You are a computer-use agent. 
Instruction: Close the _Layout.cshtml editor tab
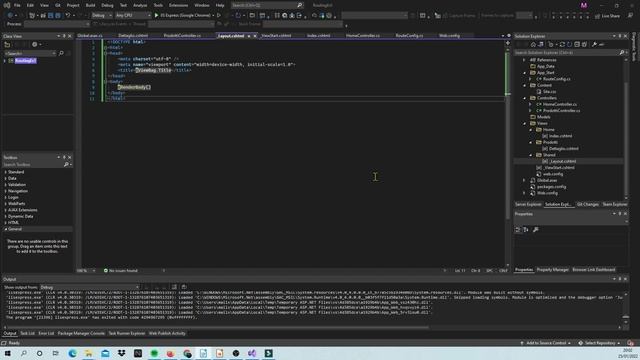click(x=255, y=36)
